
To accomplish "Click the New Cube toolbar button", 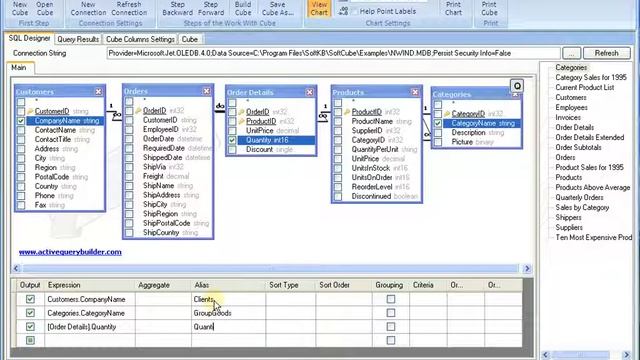I will pyautogui.click(x=20, y=9).
